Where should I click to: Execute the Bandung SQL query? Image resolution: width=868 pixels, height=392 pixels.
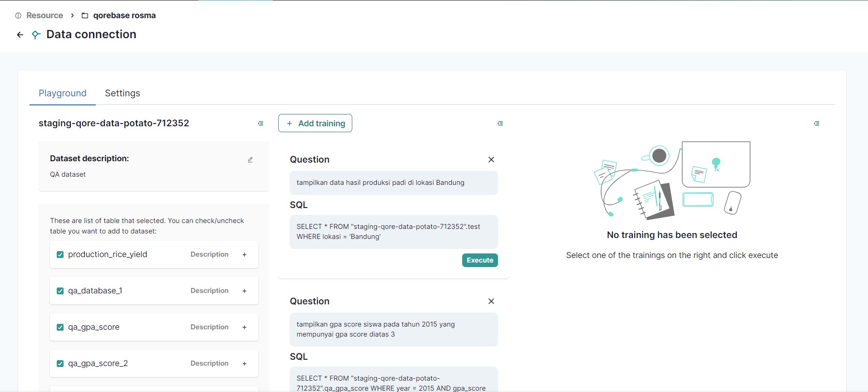480,260
